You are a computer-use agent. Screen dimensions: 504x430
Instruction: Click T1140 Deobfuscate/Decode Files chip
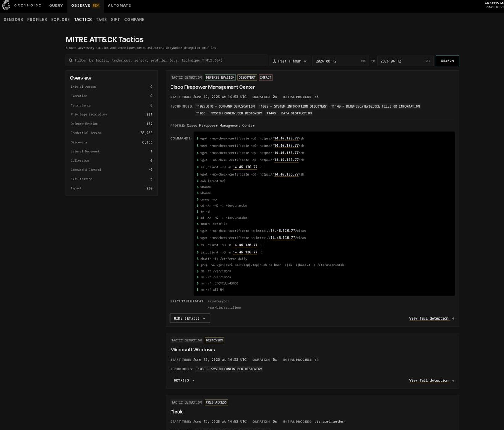tap(375, 106)
